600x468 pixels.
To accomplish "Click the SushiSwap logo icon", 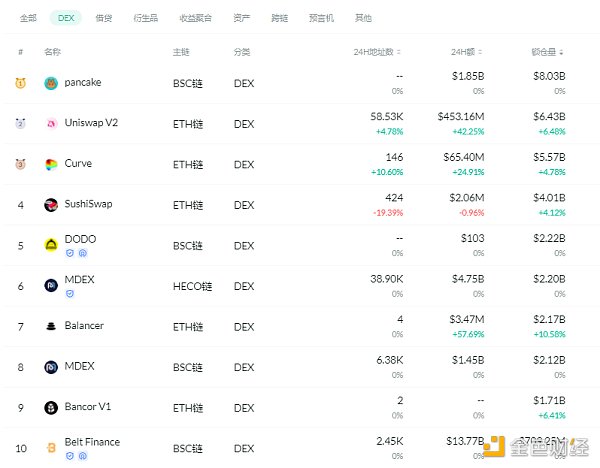I will pos(51,205).
